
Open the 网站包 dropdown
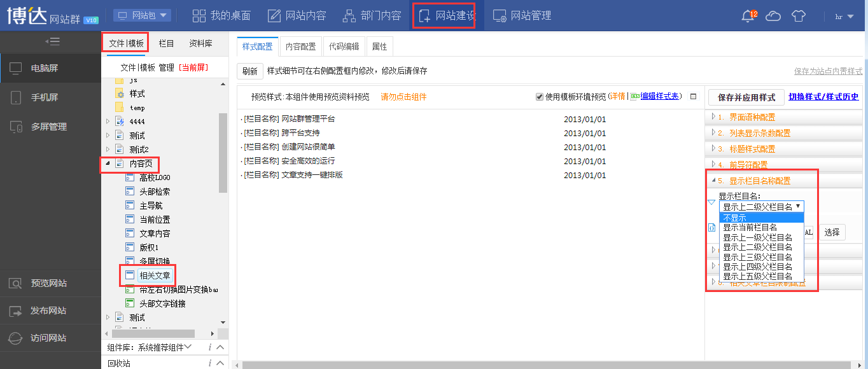tap(142, 15)
